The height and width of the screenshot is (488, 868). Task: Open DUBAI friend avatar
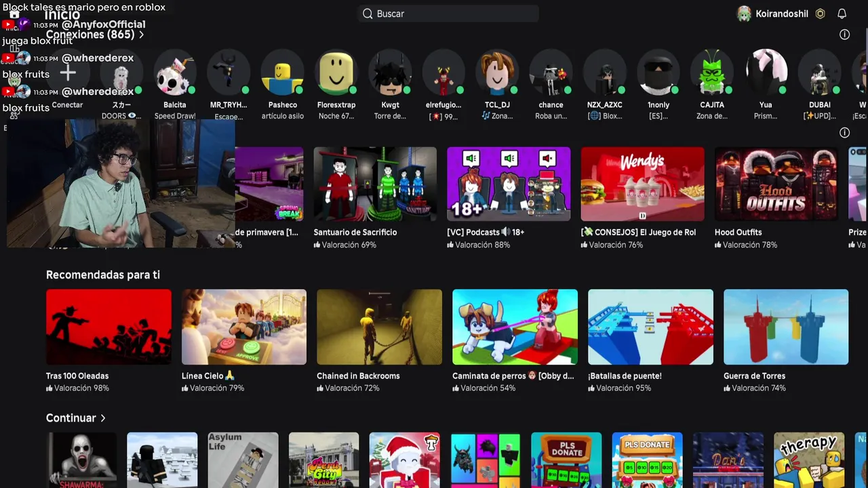820,72
